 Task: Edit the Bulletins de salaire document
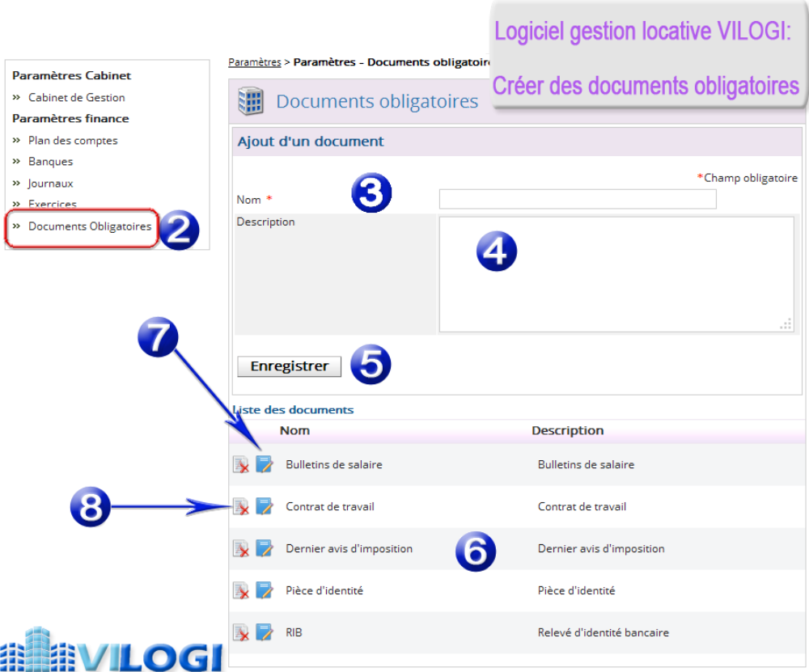tap(265, 464)
